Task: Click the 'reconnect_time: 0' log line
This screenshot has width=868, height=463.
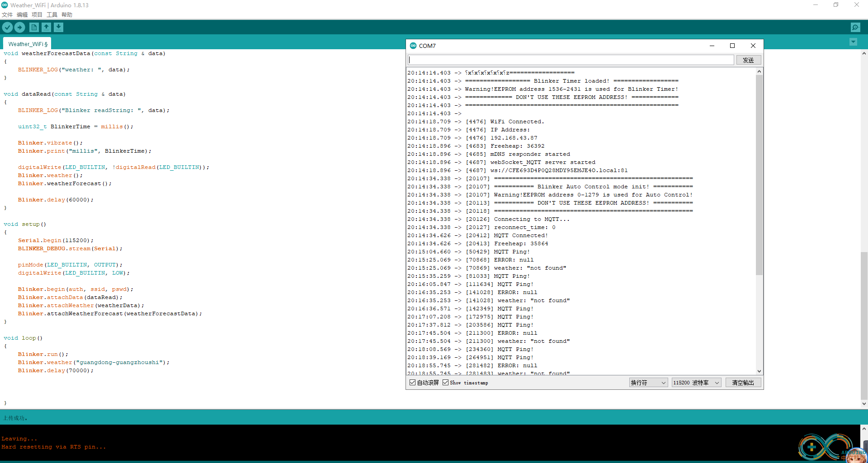Action: tap(481, 227)
